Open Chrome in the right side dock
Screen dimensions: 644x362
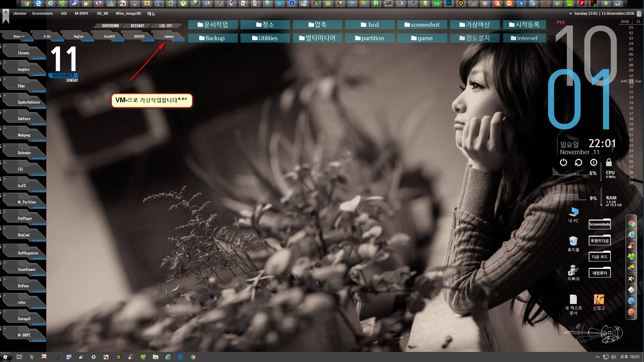coord(631,224)
